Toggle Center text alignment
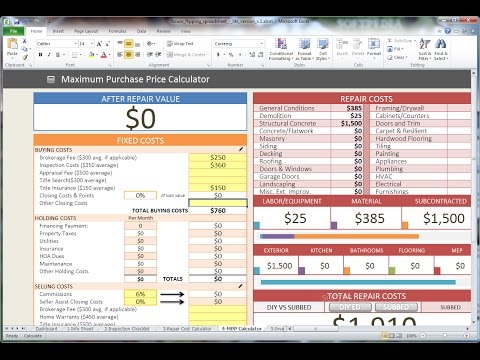Viewport: 480px width, 360px height. 129,54
